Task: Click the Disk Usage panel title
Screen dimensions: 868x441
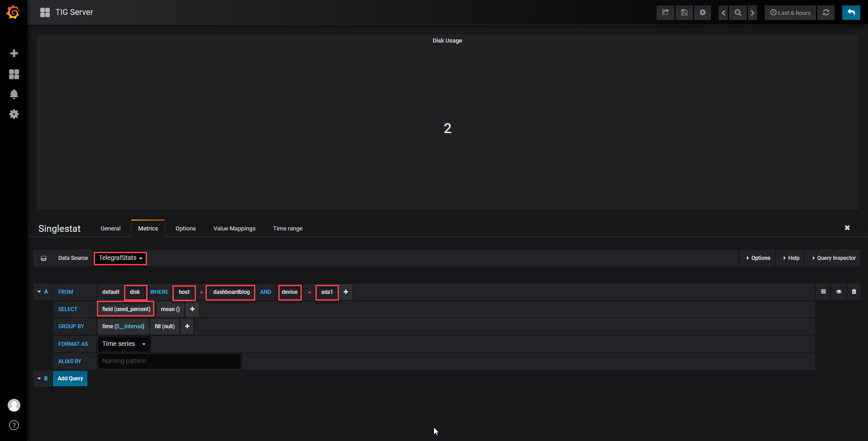Action: pyautogui.click(x=447, y=41)
